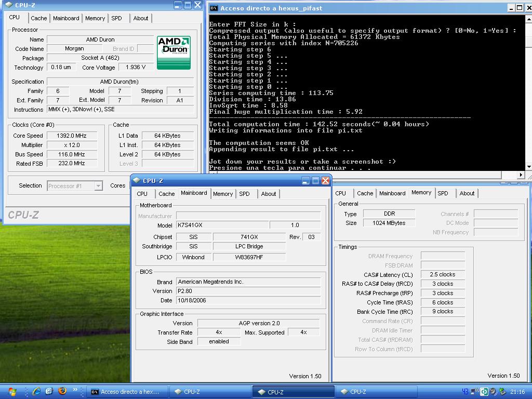Click the system clock showing 21:16
Screen dimensions: 532x399
(517, 392)
